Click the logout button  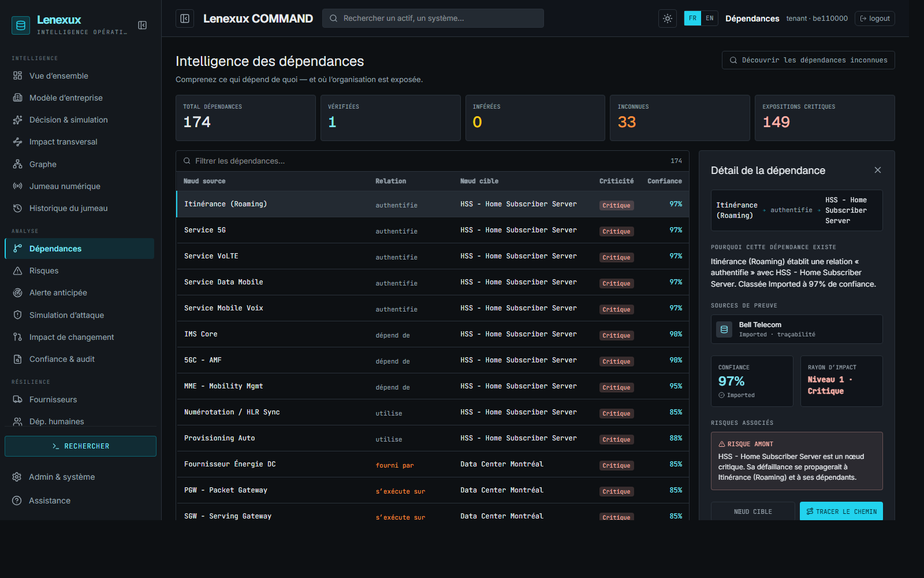875,18
